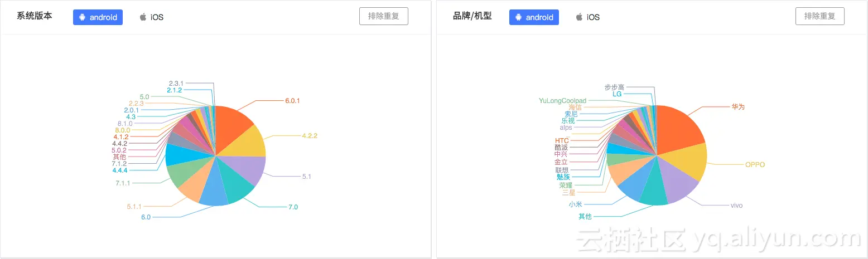Click the 酷派 brand label
The height and width of the screenshot is (259, 868).
[561, 147]
